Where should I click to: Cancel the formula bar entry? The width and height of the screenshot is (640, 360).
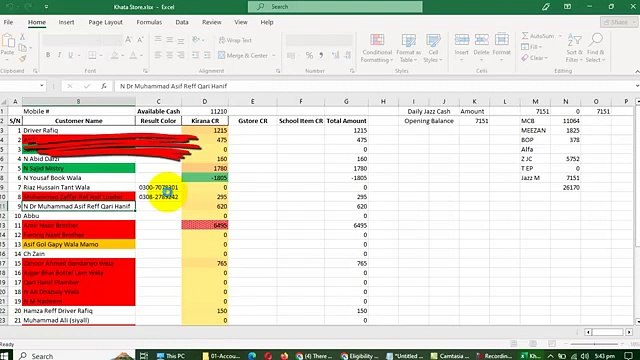(70, 86)
